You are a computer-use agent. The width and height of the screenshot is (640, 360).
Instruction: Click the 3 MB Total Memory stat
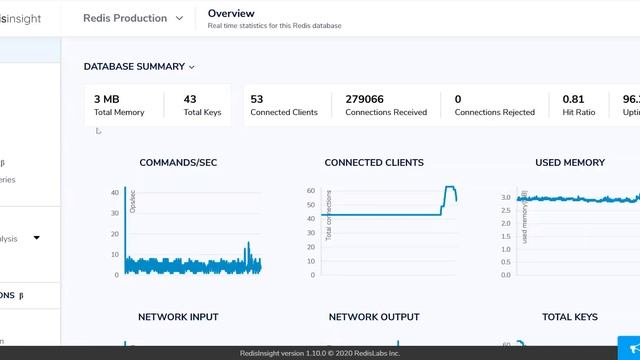tap(119, 105)
